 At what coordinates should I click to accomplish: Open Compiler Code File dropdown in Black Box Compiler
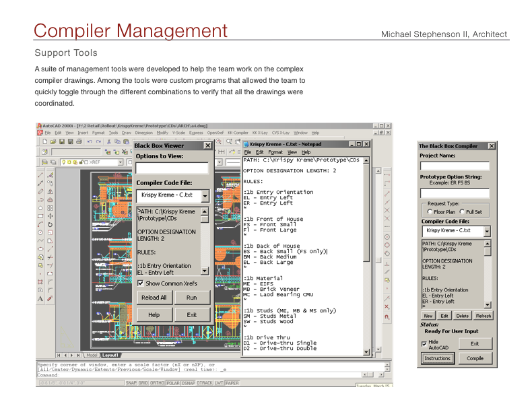tap(488, 231)
